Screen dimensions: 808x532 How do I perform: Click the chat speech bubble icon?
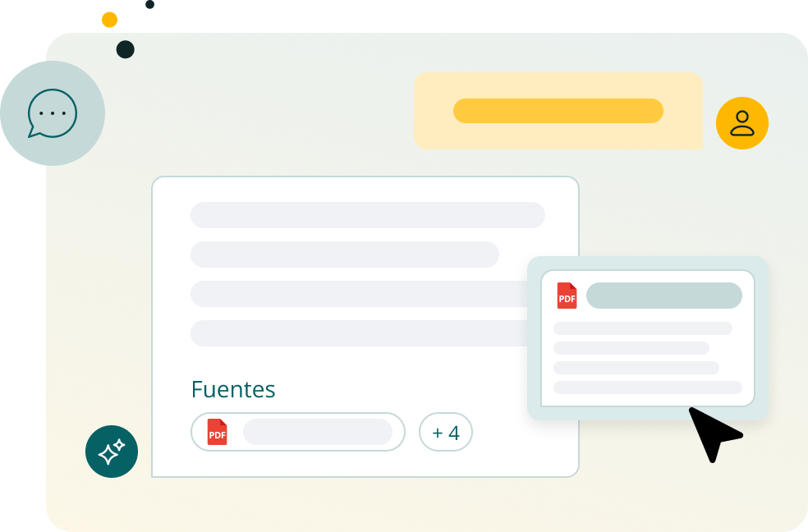point(53,113)
